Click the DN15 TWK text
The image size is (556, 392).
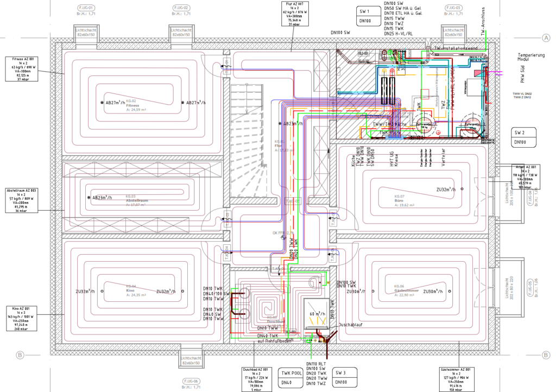click(x=394, y=28)
